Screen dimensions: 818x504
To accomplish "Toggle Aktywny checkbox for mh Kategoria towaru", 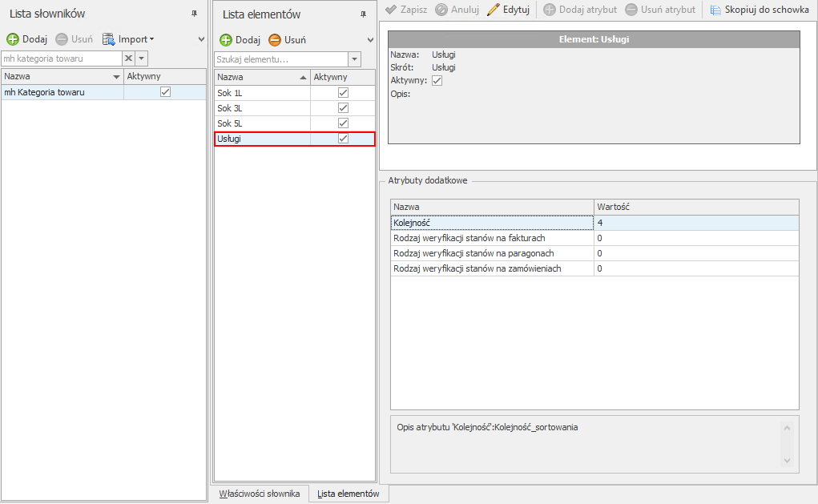I will pos(165,92).
